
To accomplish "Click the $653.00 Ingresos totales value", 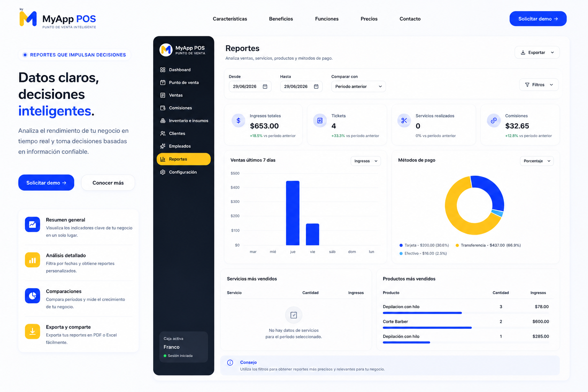I will pos(264,126).
